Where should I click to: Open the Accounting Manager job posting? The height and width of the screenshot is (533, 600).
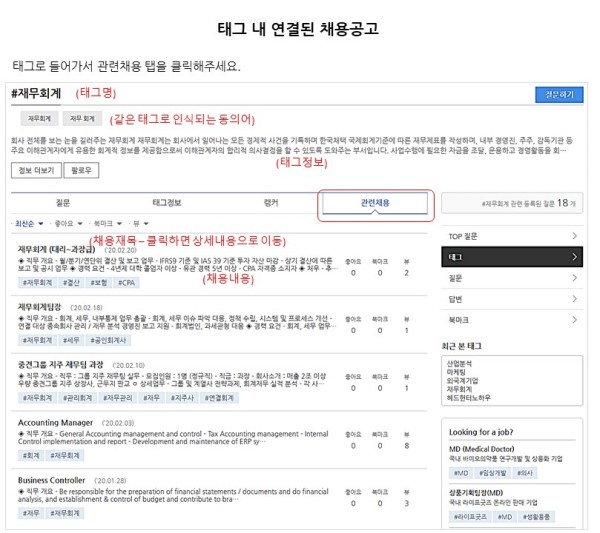click(55, 423)
